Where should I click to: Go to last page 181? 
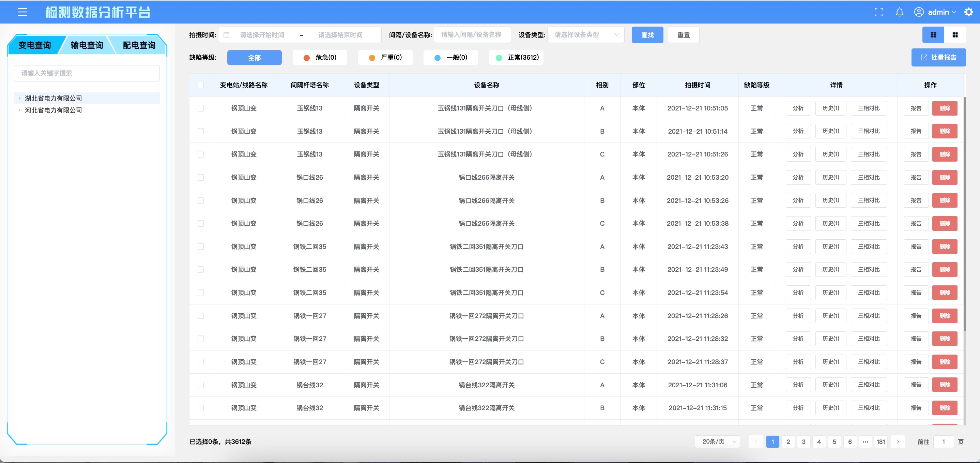point(881,442)
